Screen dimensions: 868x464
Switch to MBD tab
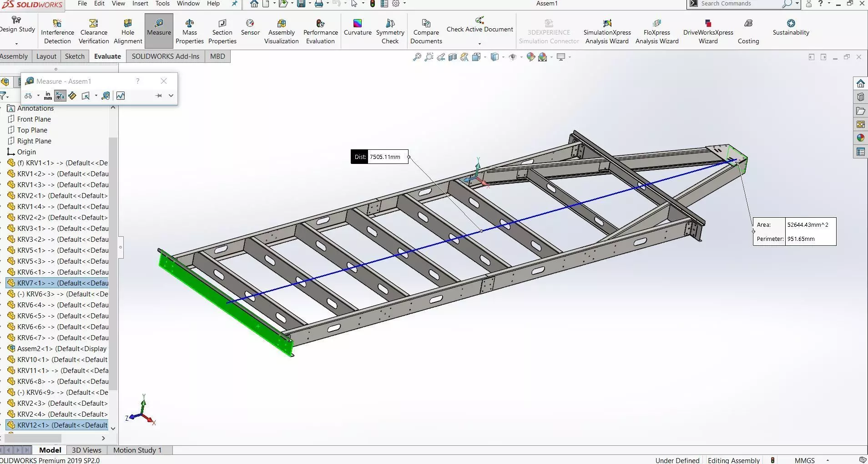[x=217, y=56]
